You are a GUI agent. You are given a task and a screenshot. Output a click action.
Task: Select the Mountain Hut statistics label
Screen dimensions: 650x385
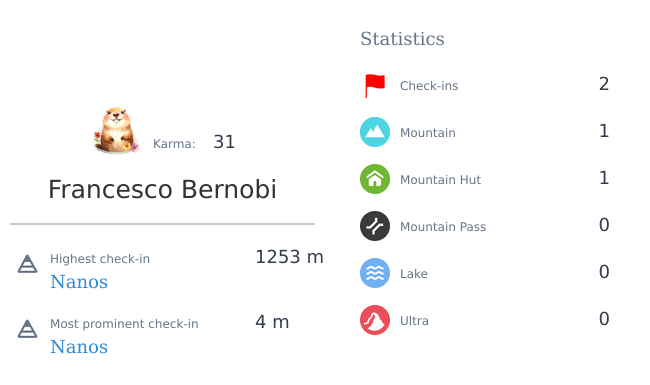(440, 180)
